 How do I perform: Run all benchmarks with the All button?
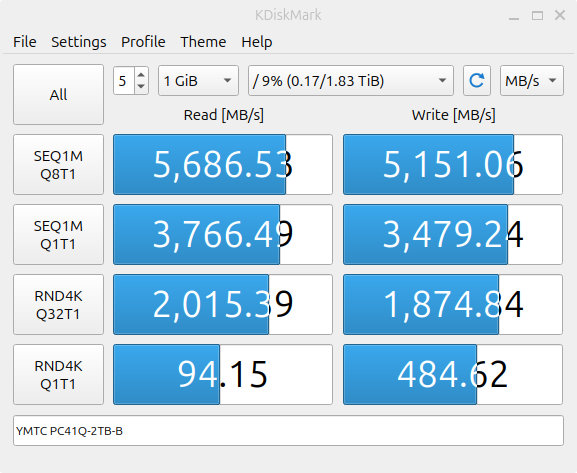(x=59, y=95)
